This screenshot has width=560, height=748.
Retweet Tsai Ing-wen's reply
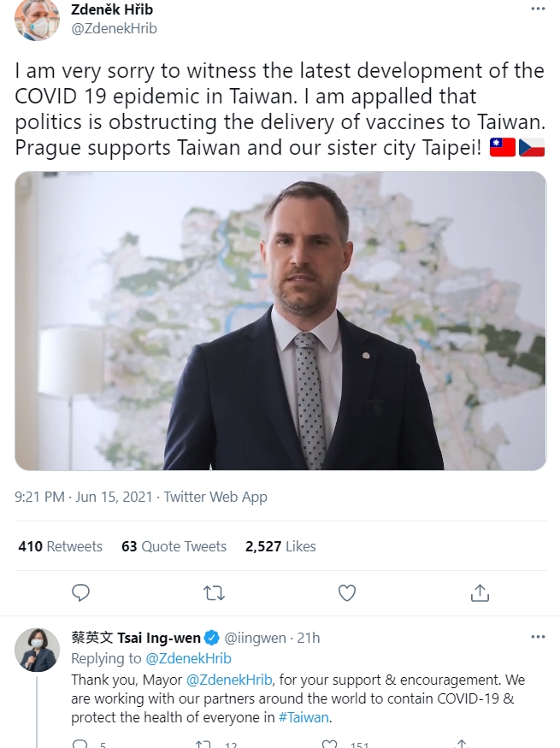tap(203, 745)
